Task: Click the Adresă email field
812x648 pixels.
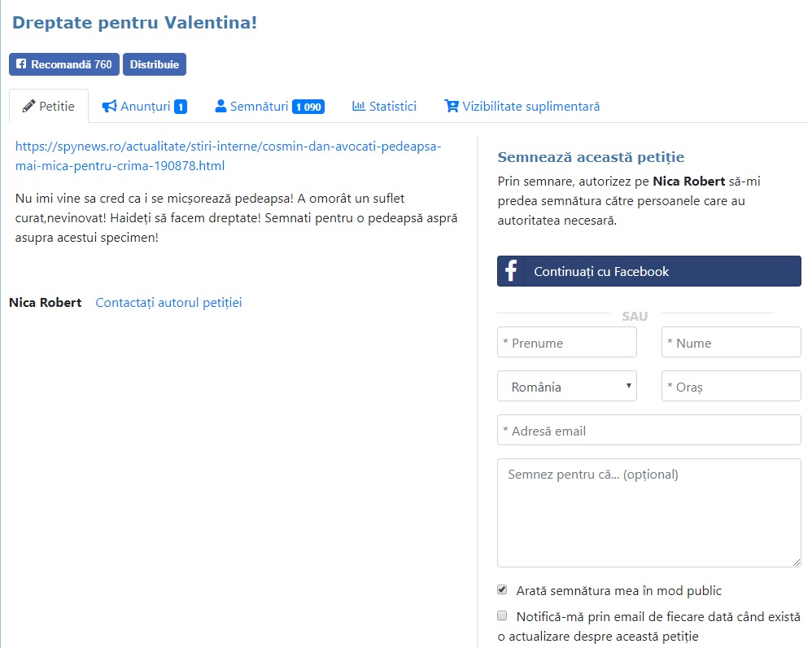Action: 648,431
